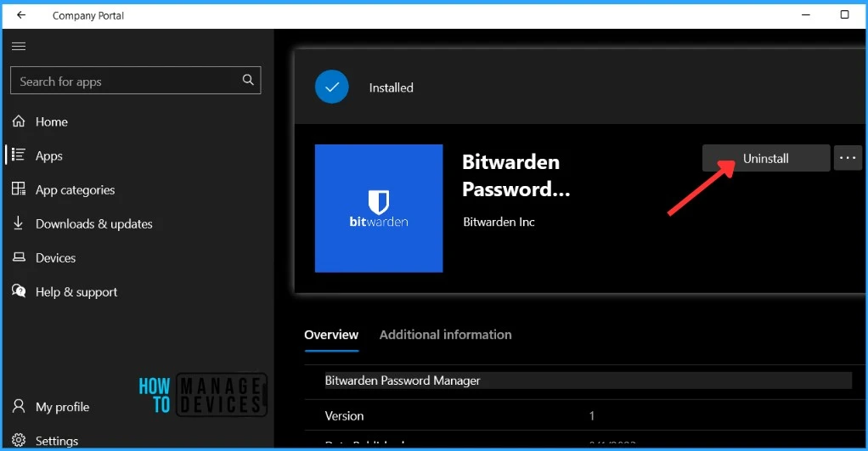
Task: Click the Installed blue checkmark icon
Action: (x=331, y=87)
